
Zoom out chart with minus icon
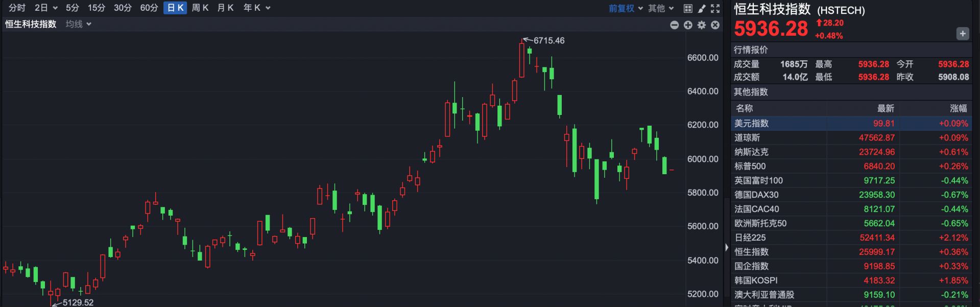674,25
